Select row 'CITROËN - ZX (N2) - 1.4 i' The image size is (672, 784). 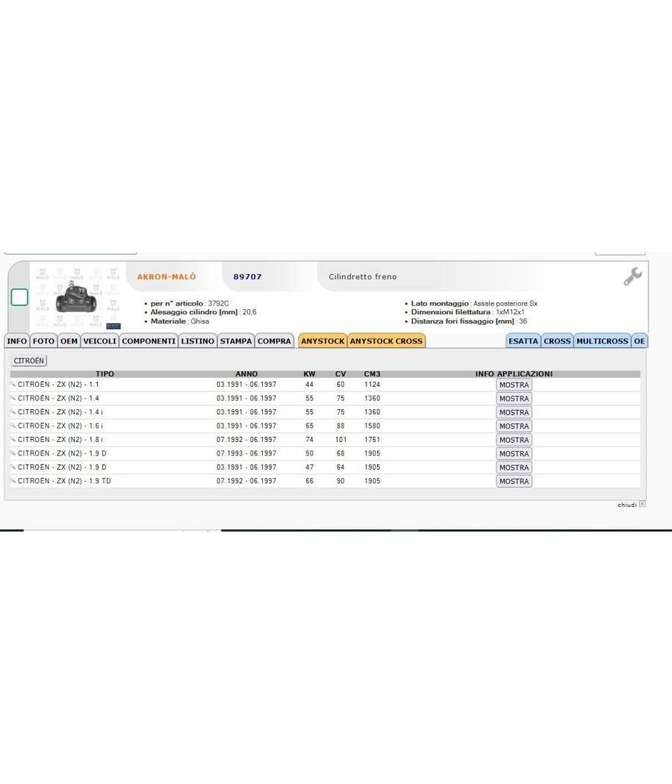325,412
